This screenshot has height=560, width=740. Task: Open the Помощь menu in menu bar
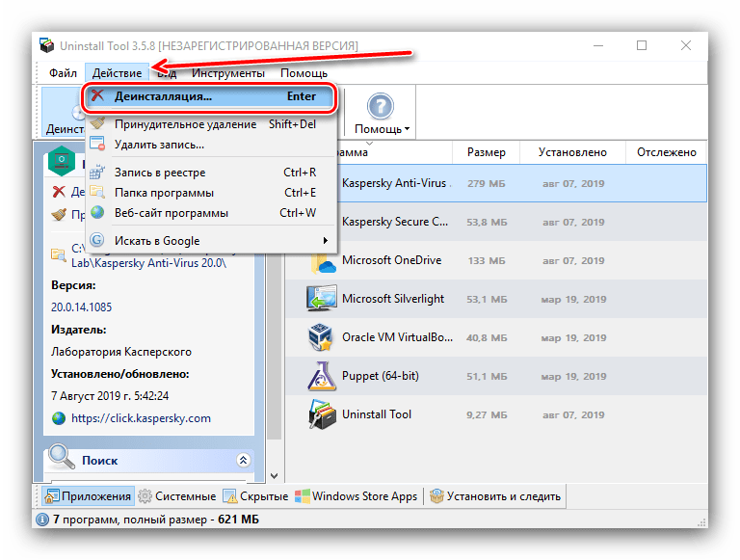pos(304,73)
